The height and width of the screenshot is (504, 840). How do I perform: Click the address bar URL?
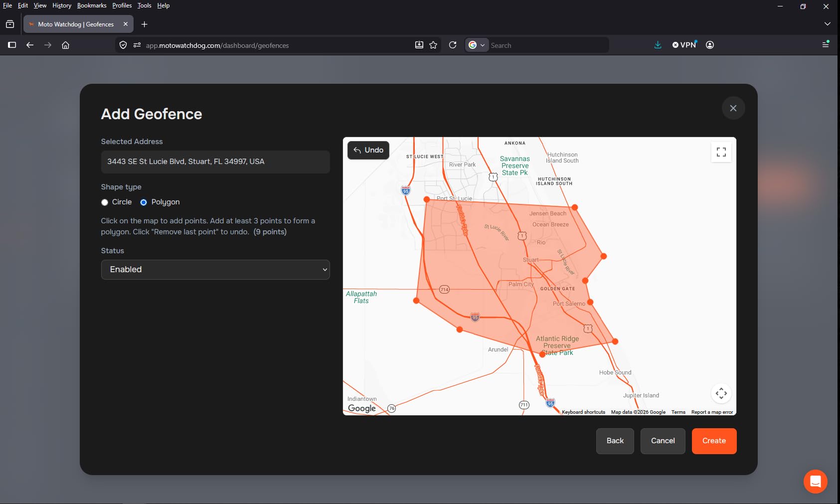217,45
